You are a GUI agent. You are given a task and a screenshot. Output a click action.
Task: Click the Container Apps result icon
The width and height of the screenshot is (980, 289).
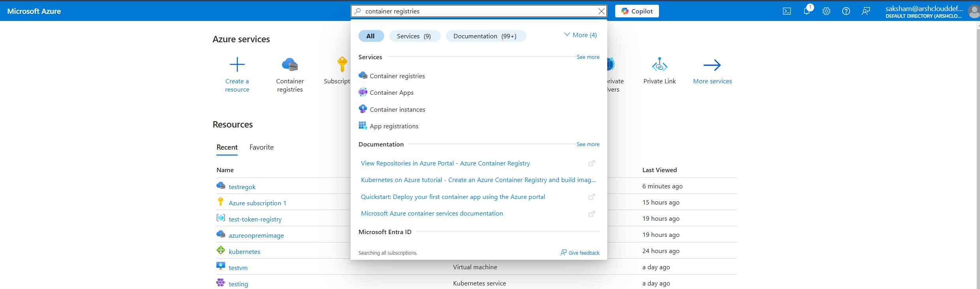pos(362,92)
